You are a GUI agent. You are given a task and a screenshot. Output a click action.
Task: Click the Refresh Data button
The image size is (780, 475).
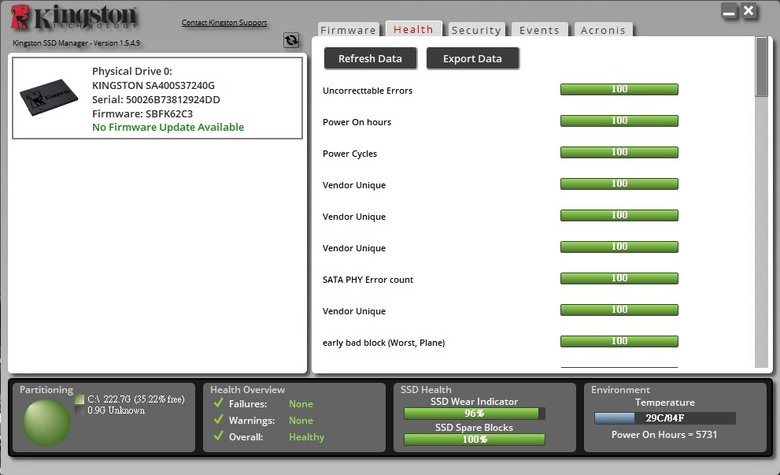point(370,58)
